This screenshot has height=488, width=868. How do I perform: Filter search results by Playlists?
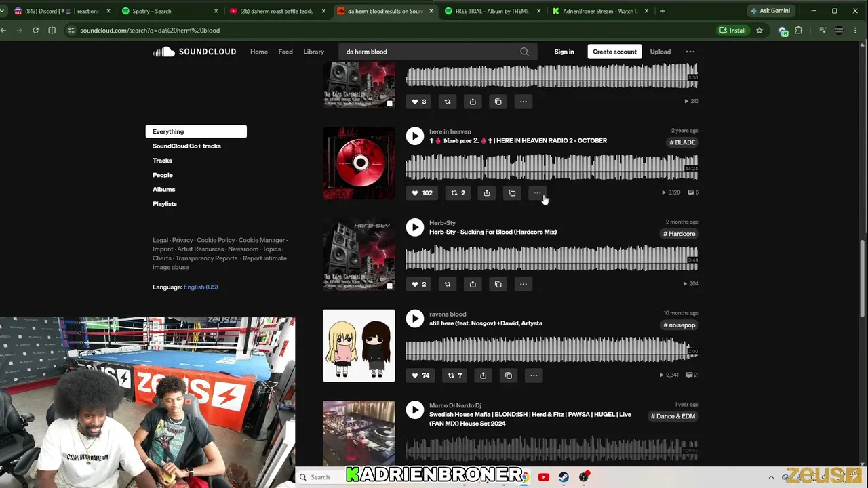click(165, 204)
